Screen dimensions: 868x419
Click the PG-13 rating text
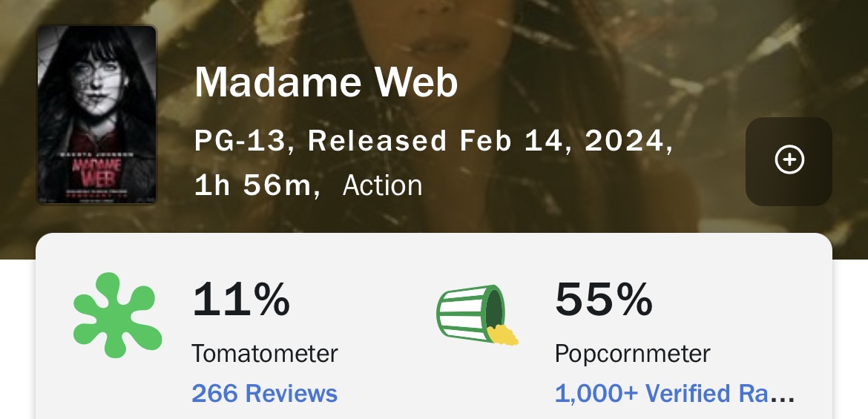click(x=239, y=141)
